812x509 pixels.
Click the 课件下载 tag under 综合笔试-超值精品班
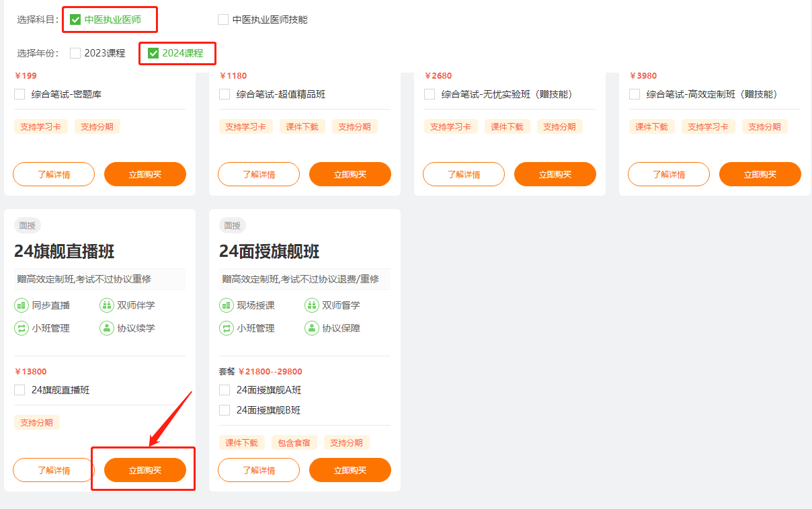(x=302, y=126)
